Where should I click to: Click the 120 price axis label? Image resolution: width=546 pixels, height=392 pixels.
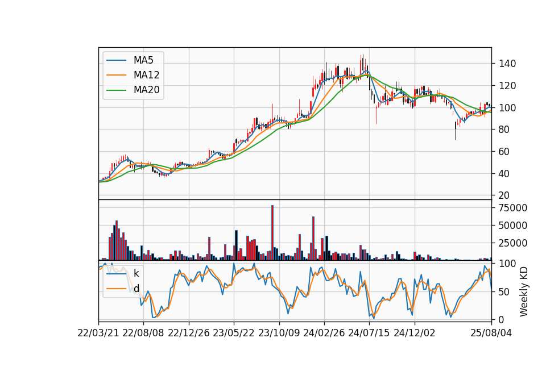507,86
